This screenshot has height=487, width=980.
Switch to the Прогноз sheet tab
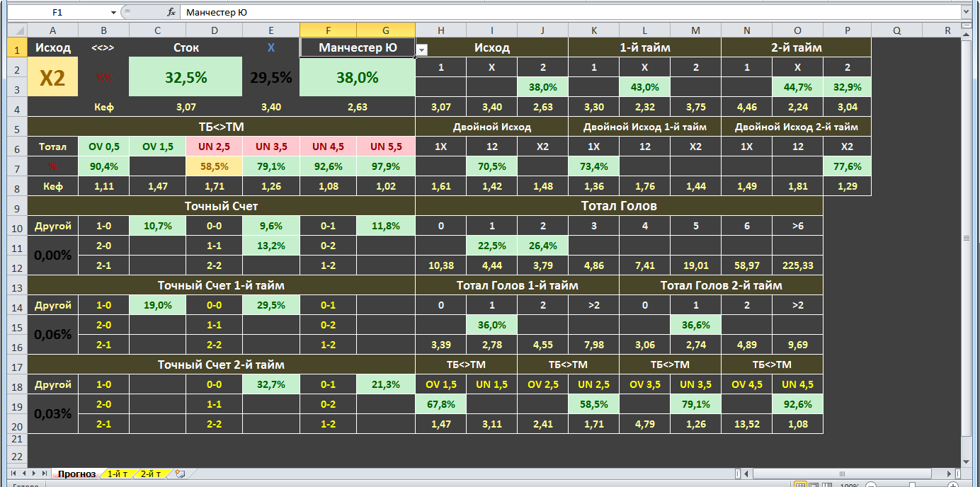(x=76, y=474)
